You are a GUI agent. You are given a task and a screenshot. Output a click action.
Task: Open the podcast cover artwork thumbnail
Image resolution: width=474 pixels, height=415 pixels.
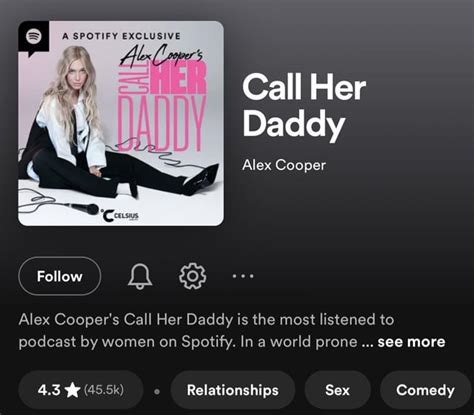(x=121, y=123)
